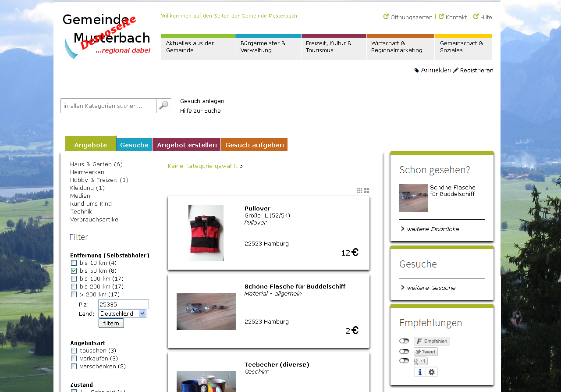Open the social share info icon

(420, 372)
